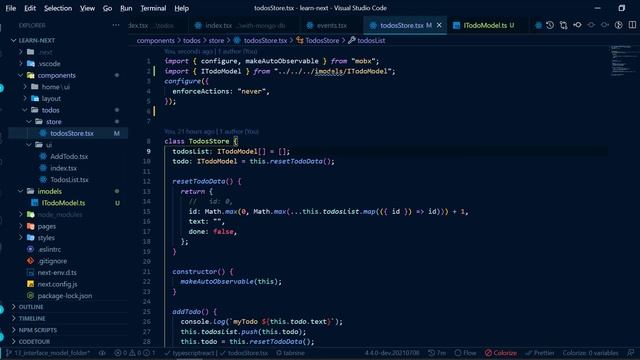Switch to index.tsx with-mongo-db tab
Image resolution: width=640 pixels, height=360 pixels.
(x=245, y=25)
